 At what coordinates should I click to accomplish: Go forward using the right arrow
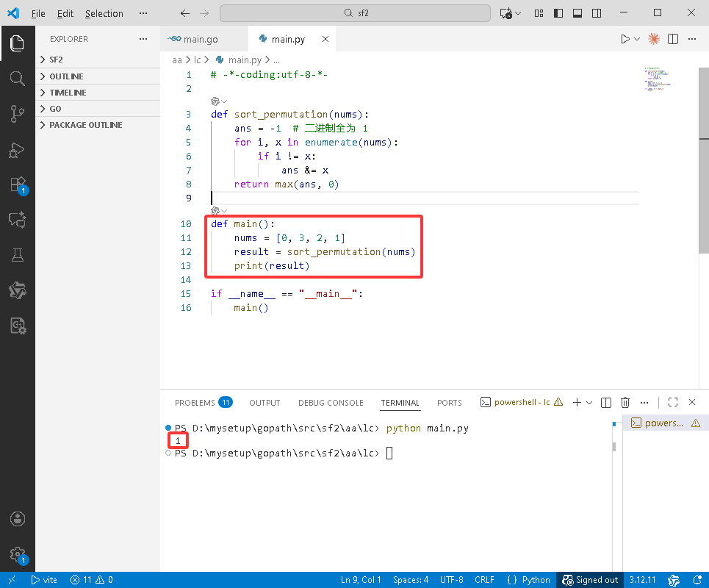pyautogui.click(x=204, y=13)
